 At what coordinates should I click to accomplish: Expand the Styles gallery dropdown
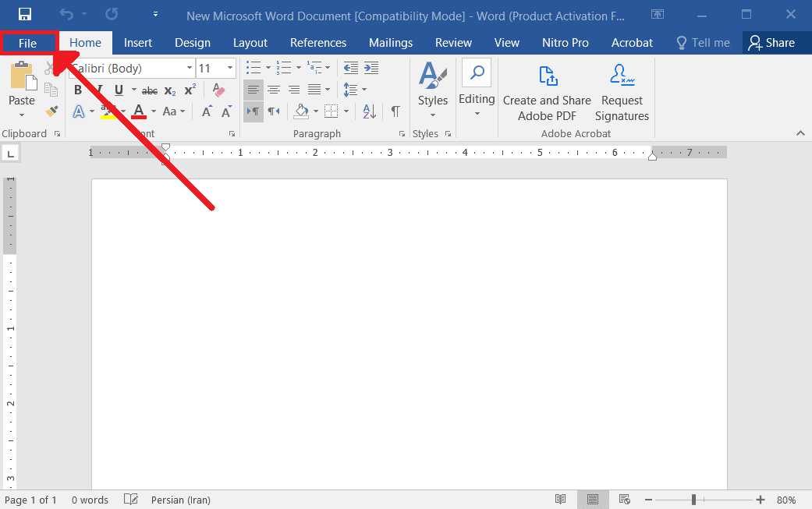(x=433, y=115)
